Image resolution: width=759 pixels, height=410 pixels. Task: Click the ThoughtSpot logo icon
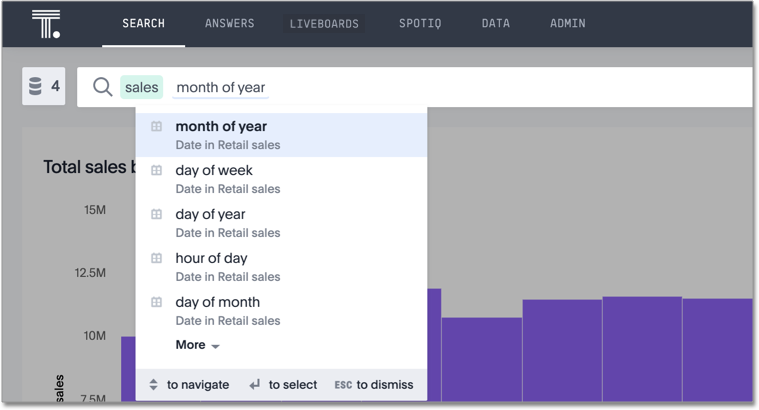tap(46, 24)
